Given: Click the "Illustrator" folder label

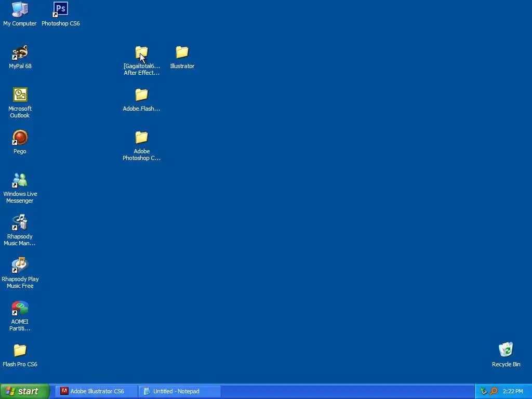Looking at the screenshot, I should [x=182, y=66].
